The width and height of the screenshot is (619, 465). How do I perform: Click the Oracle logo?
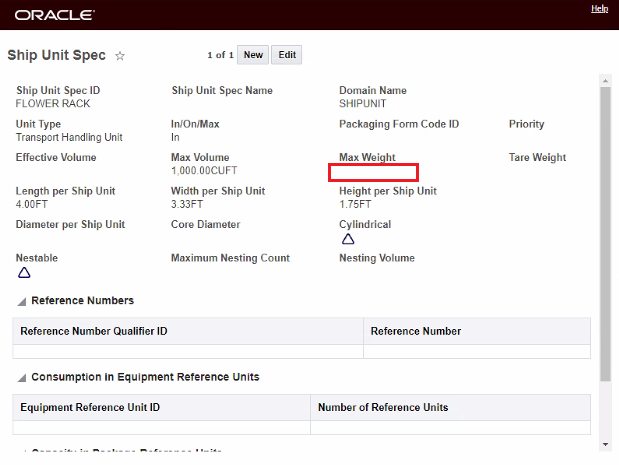[55, 15]
